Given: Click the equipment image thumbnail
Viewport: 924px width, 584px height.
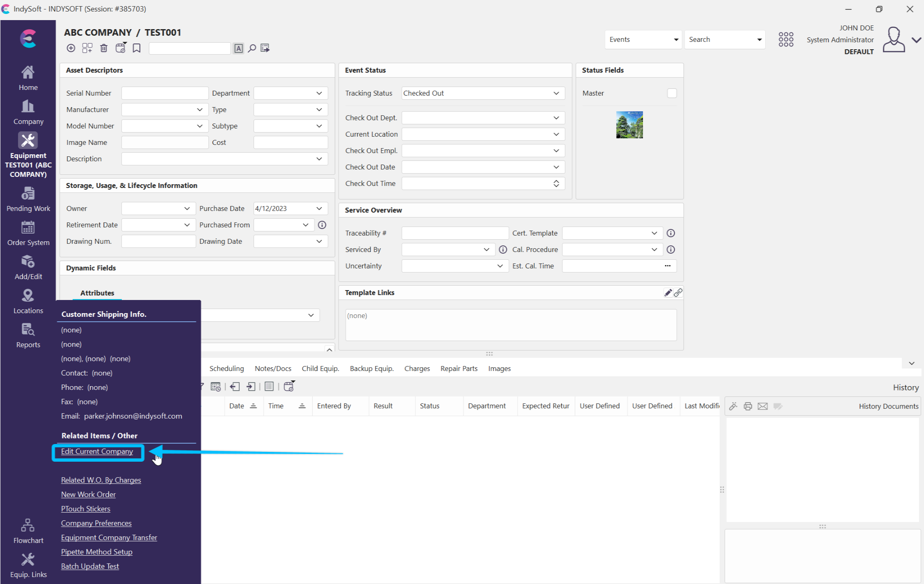Looking at the screenshot, I should [x=629, y=125].
